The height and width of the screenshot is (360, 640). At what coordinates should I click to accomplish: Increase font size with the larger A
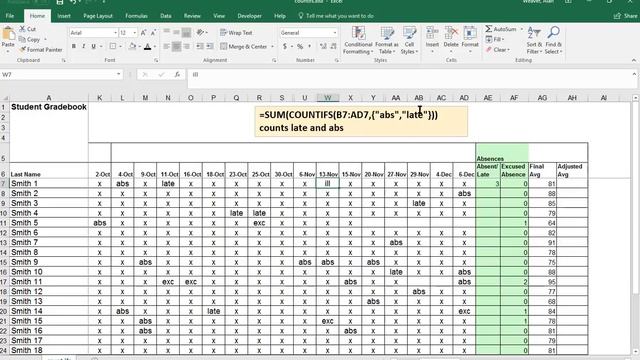[x=143, y=33]
